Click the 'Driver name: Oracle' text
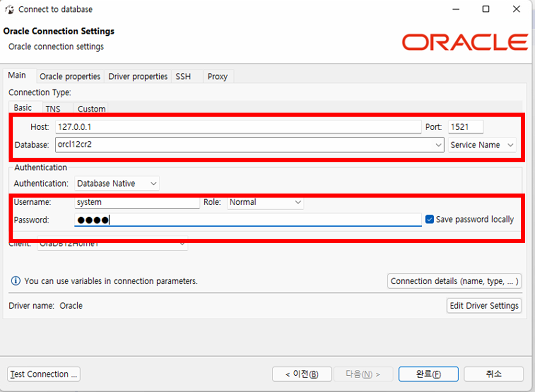Screen dimensions: 535x392 coord(46,306)
